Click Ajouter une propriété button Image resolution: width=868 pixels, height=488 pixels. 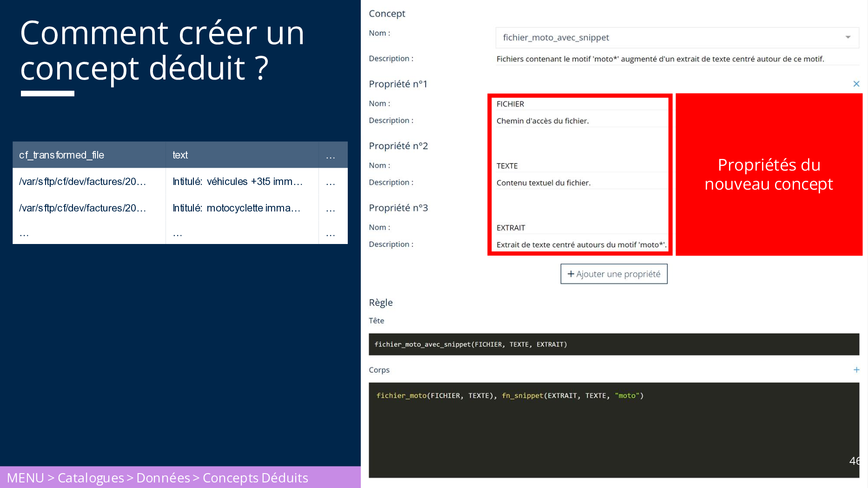[x=614, y=274]
